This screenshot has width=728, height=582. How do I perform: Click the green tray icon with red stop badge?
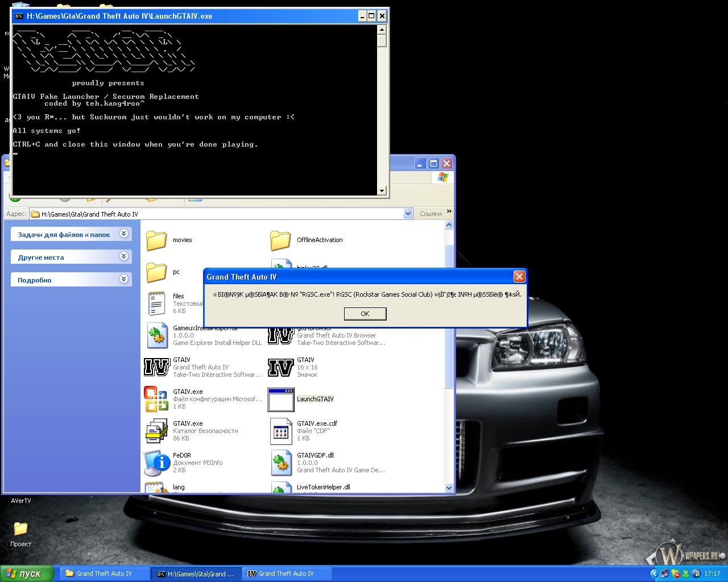[x=676, y=574]
